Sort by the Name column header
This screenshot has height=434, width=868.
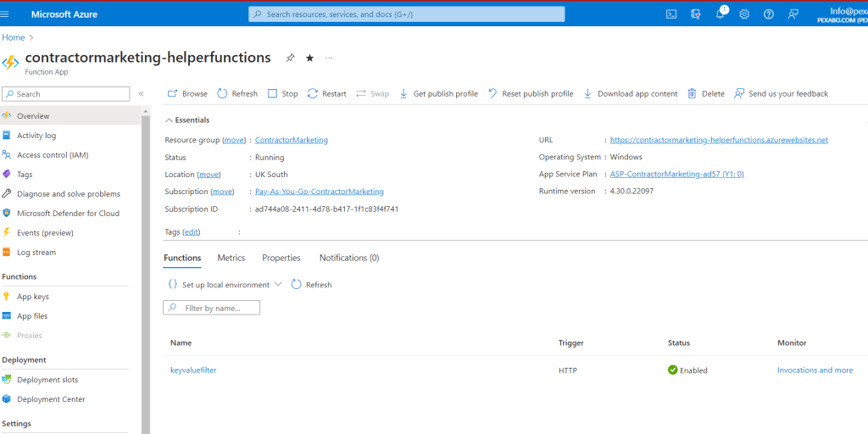pos(181,343)
